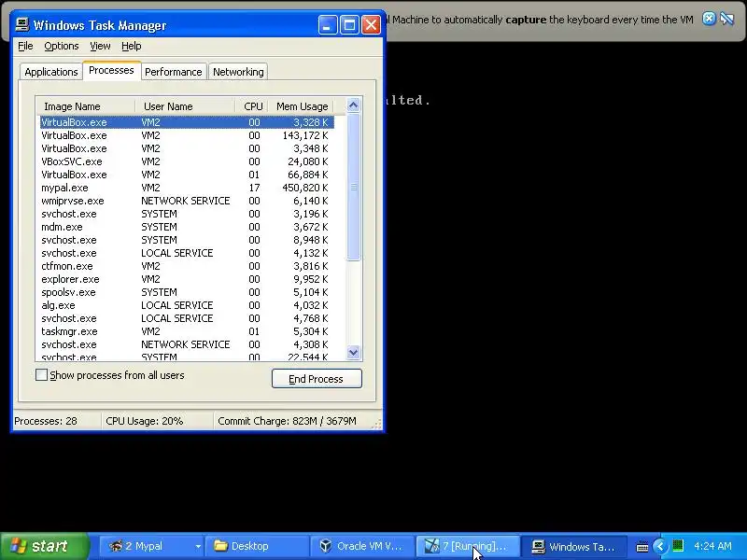The image size is (747, 560).
Task: Switch to the Applications tab
Action: coord(51,72)
